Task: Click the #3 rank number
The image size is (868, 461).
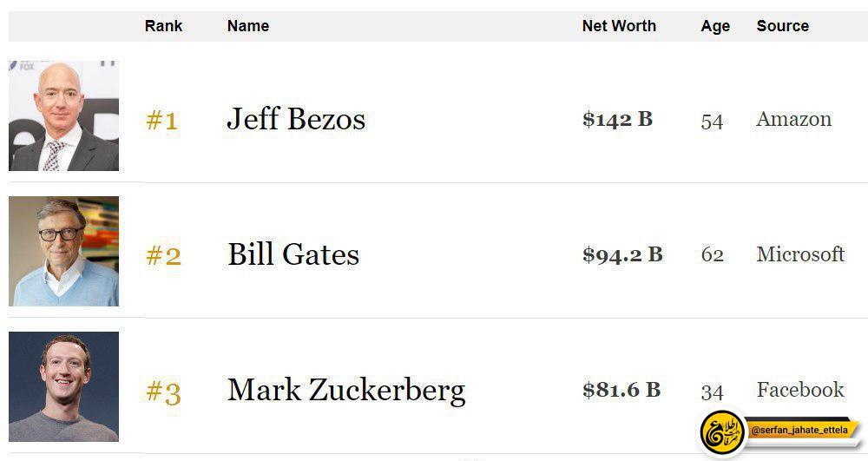Action: click(163, 392)
